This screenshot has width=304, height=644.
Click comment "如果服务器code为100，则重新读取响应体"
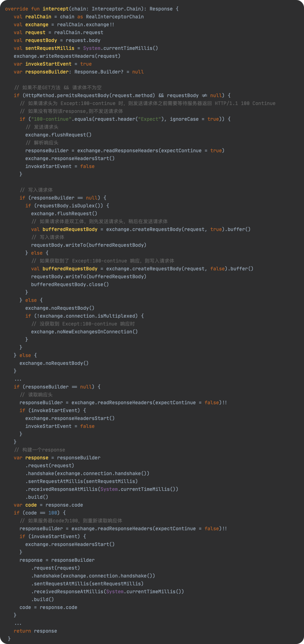pyautogui.click(x=71, y=521)
